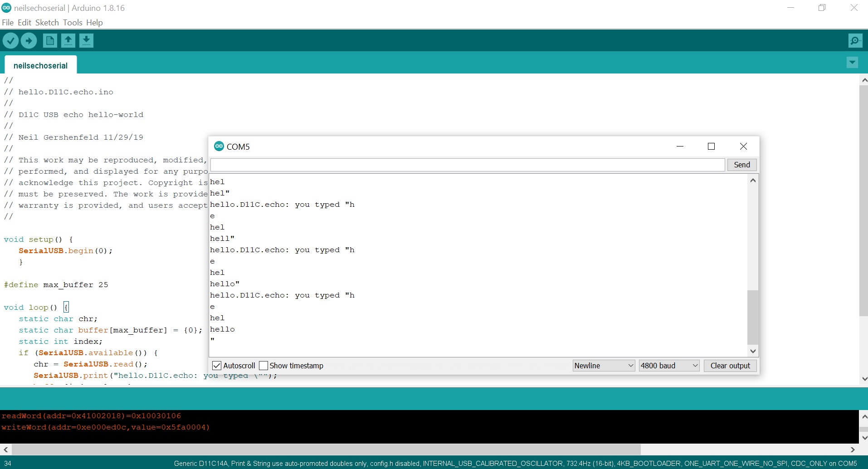Save sketch with the Save icon
868x469 pixels.
tap(86, 41)
